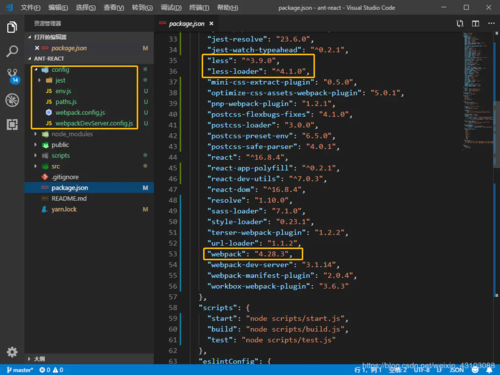The image size is (500, 375).
Task: Click the "sass-loader" dependency line
Action: (256, 211)
